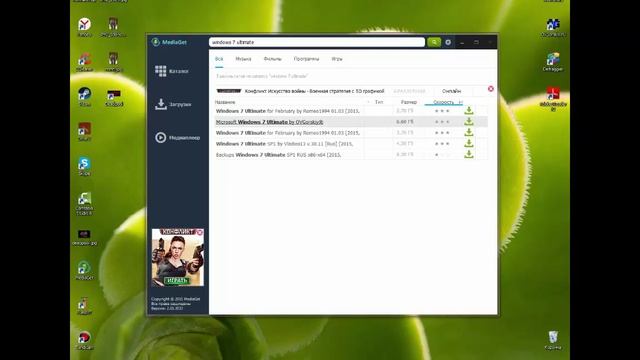This screenshot has height=360, width=640.
Task: Download Backups Windows 7 Ultimate SP1 RUS
Action: (469, 154)
